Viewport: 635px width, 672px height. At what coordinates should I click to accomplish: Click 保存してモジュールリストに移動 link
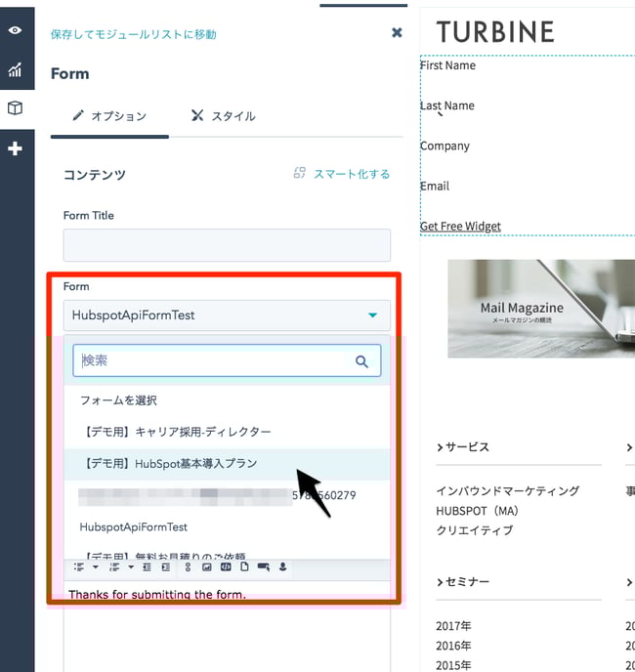point(133,34)
